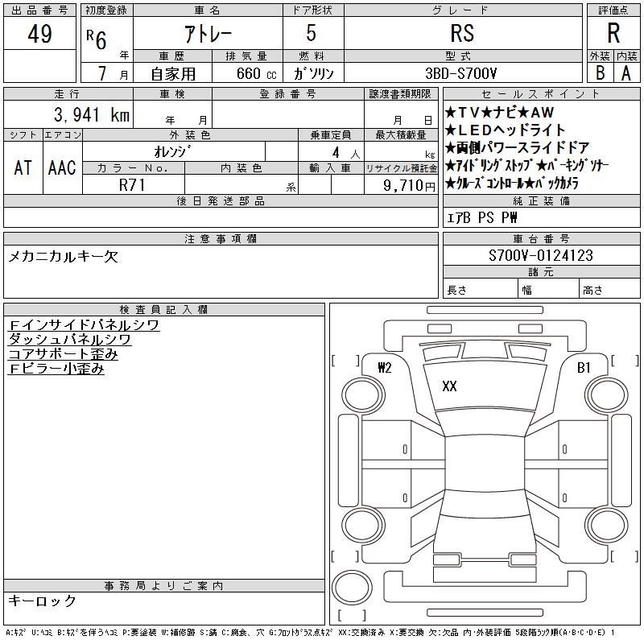Screen dimensions: 644x644
Task: Click the inspector note ダッシュパネルシワ
Action: click(x=69, y=339)
